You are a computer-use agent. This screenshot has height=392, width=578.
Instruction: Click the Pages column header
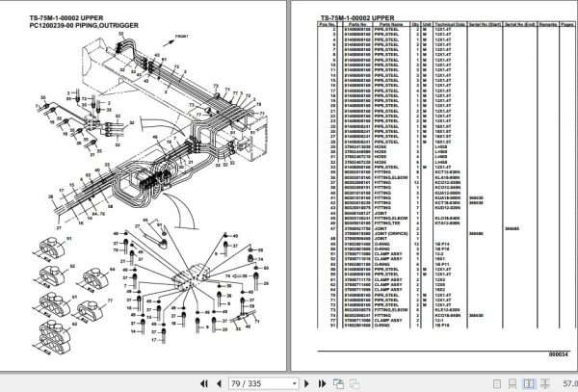[x=567, y=24]
